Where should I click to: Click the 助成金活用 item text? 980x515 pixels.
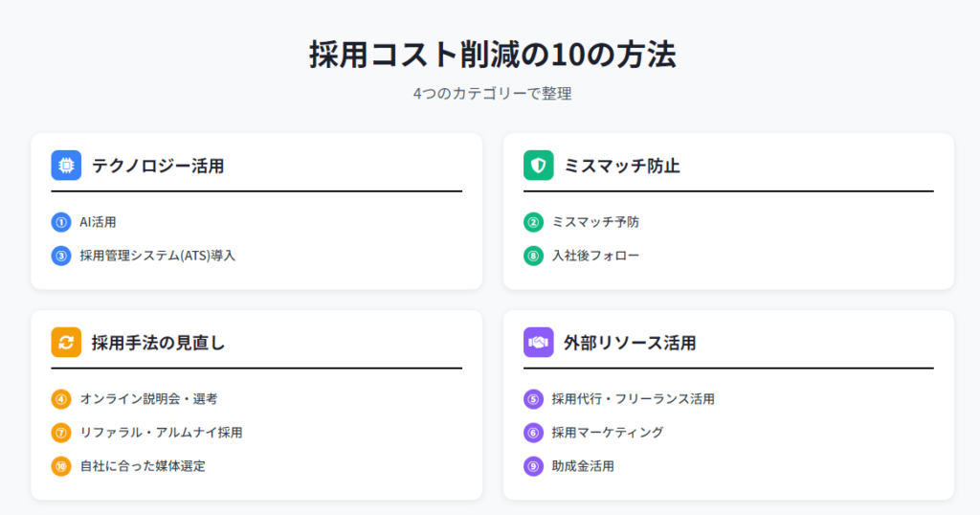(583, 466)
